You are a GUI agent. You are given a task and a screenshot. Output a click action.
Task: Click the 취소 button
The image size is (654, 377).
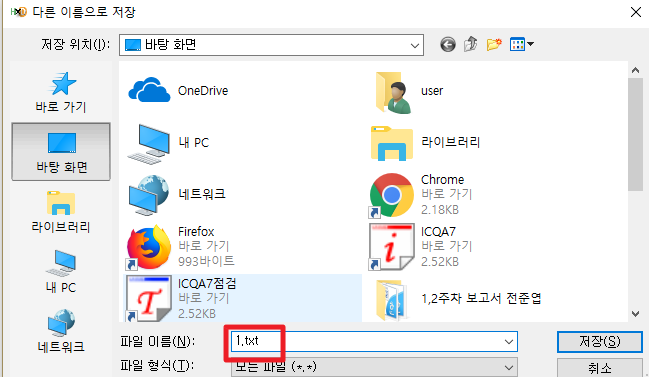click(599, 367)
